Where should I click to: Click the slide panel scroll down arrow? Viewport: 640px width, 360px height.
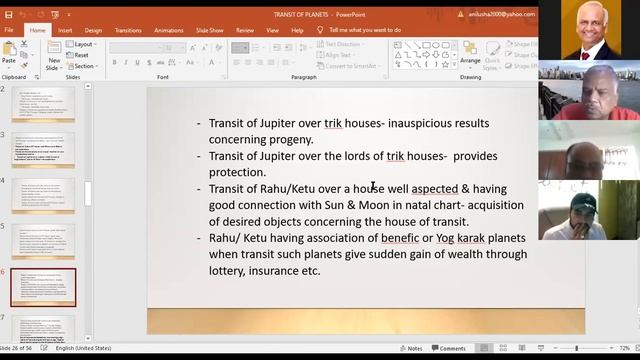[x=88, y=338]
